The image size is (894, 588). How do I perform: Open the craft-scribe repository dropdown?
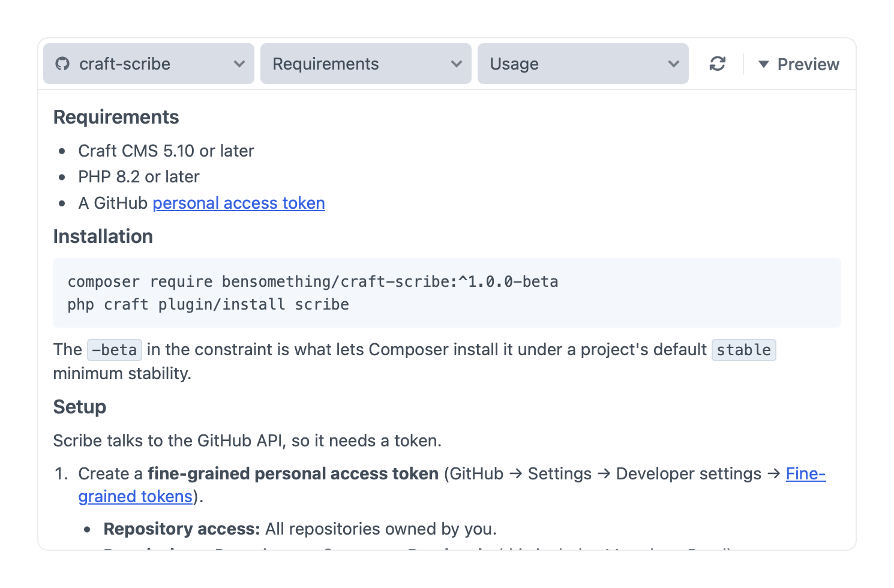click(149, 64)
